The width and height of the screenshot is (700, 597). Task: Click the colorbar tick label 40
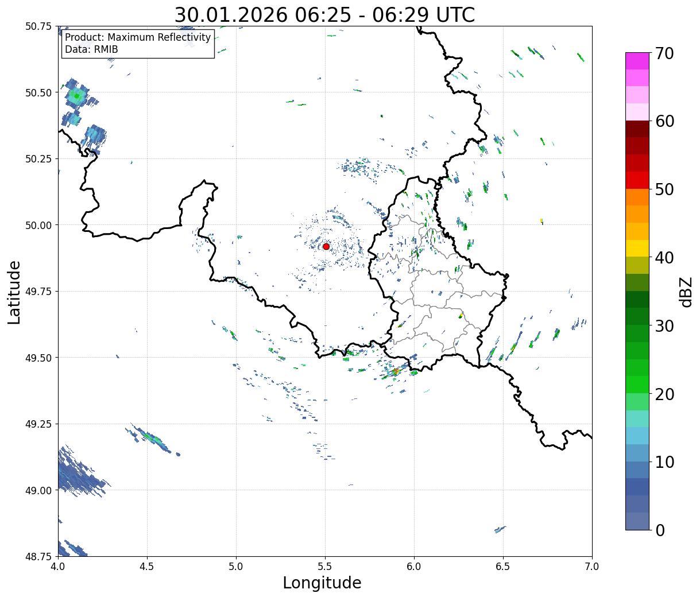click(665, 258)
